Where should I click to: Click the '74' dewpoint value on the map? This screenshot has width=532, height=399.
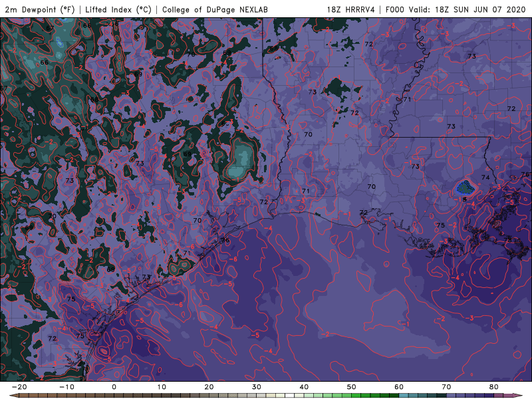click(x=485, y=178)
